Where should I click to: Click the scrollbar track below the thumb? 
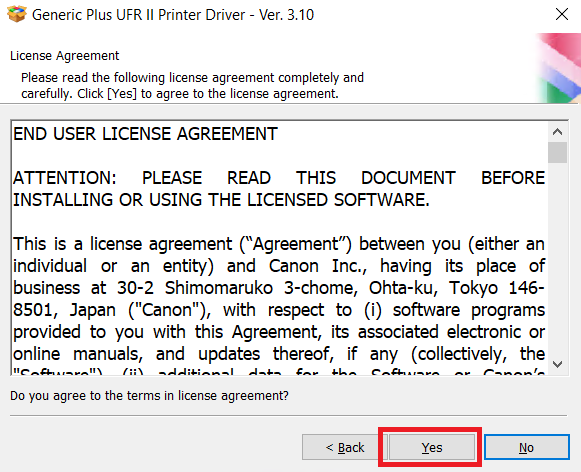(557, 259)
